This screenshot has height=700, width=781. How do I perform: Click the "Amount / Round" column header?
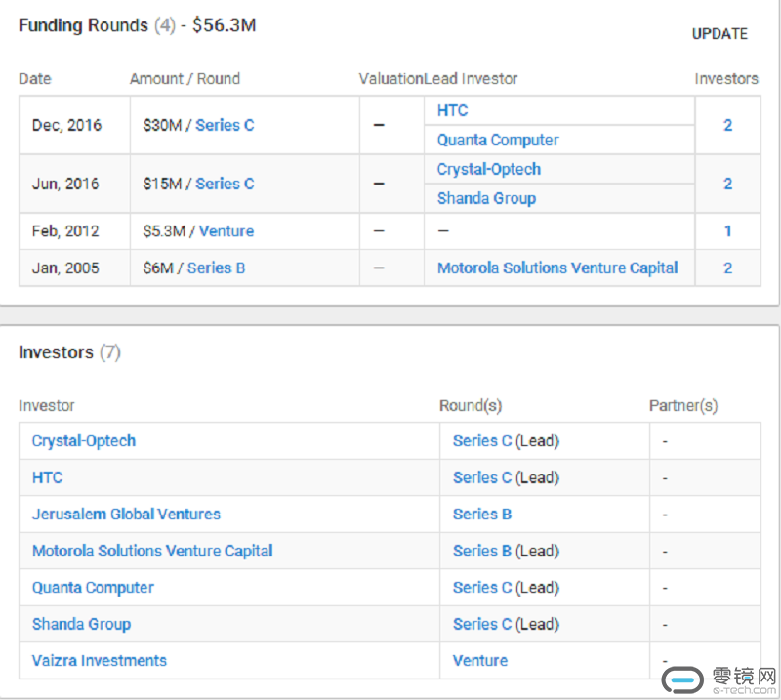(185, 79)
